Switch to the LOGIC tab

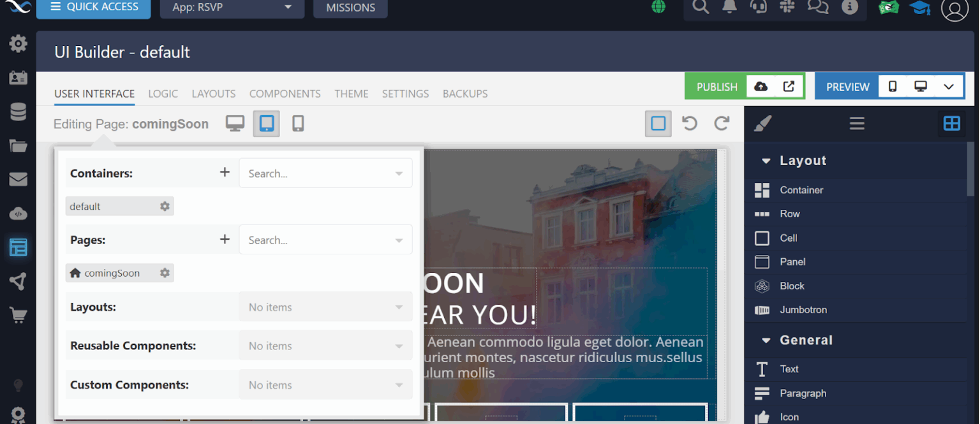[163, 93]
